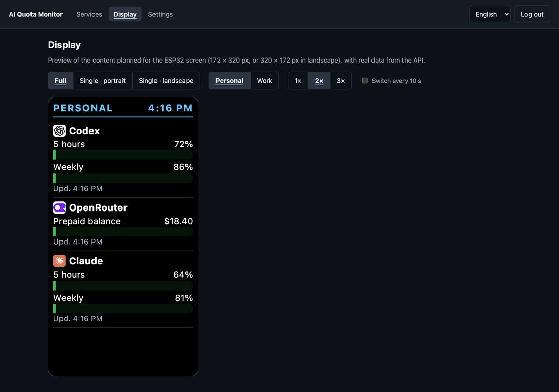Enable the Switch every 10 s checkbox
Viewport: 559px width, 392px height.
click(365, 81)
